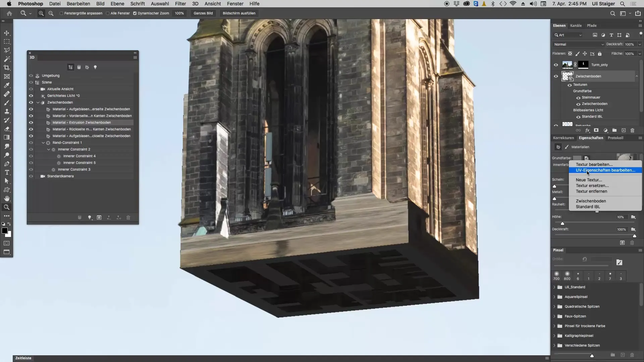Image resolution: width=644 pixels, height=362 pixels.
Task: Adjust the material Deckkraft slider handle
Action: tap(634, 236)
